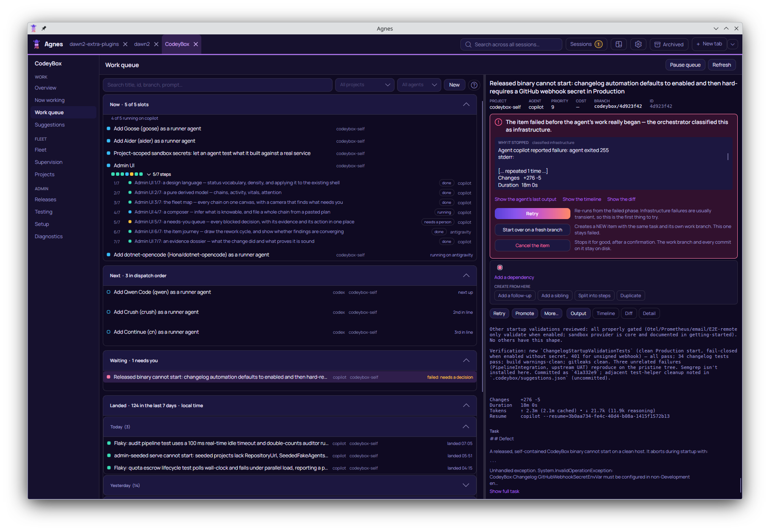The image size is (770, 532).
Task: Click Start over on a fresh branch
Action: click(532, 230)
